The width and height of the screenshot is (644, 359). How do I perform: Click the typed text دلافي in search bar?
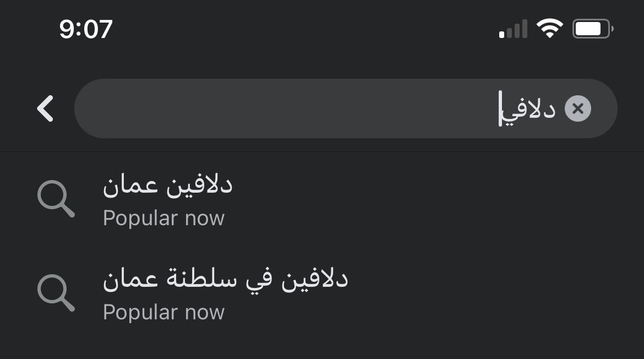pos(528,109)
